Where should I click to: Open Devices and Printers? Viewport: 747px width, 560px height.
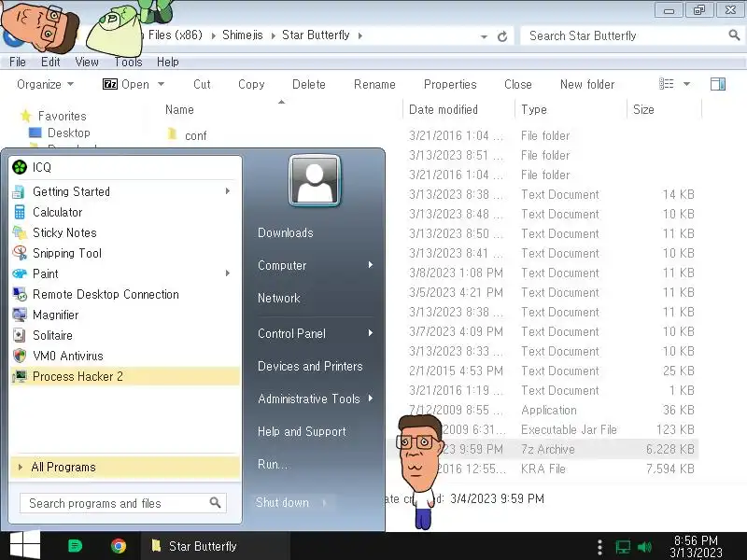[310, 366]
